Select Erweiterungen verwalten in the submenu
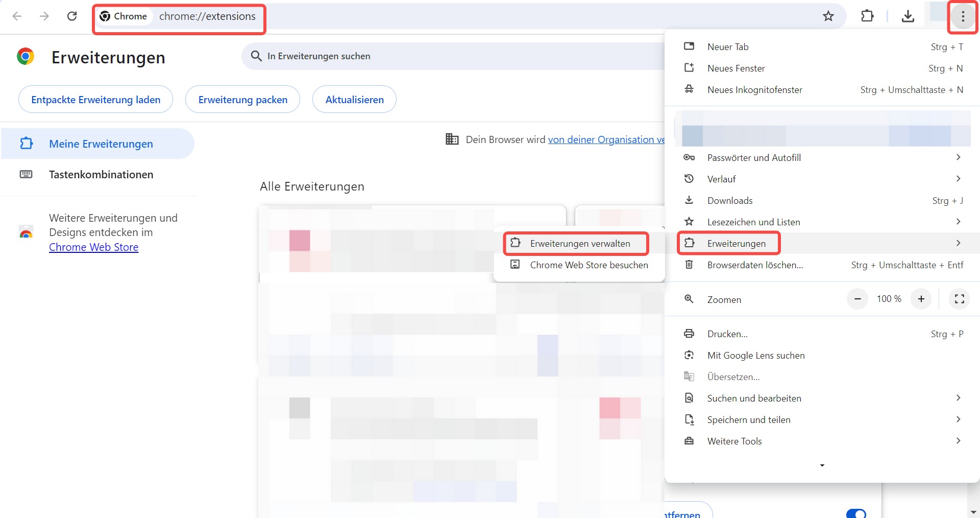Image resolution: width=980 pixels, height=518 pixels. (579, 243)
